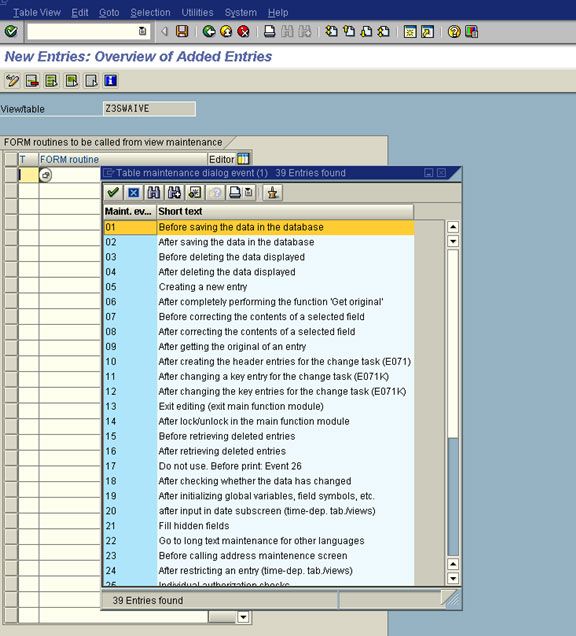Select event 19 After initializing global variables
The width and height of the screenshot is (576, 636).
pyautogui.click(x=259, y=496)
